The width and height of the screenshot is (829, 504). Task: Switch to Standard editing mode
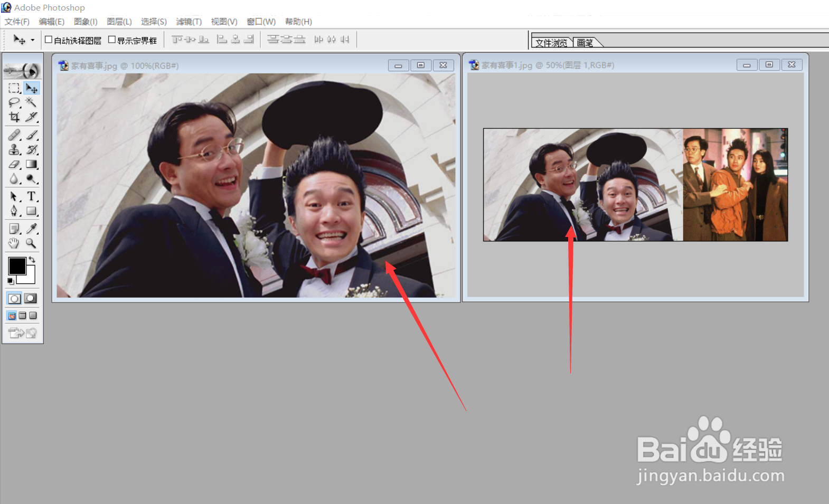[14, 298]
